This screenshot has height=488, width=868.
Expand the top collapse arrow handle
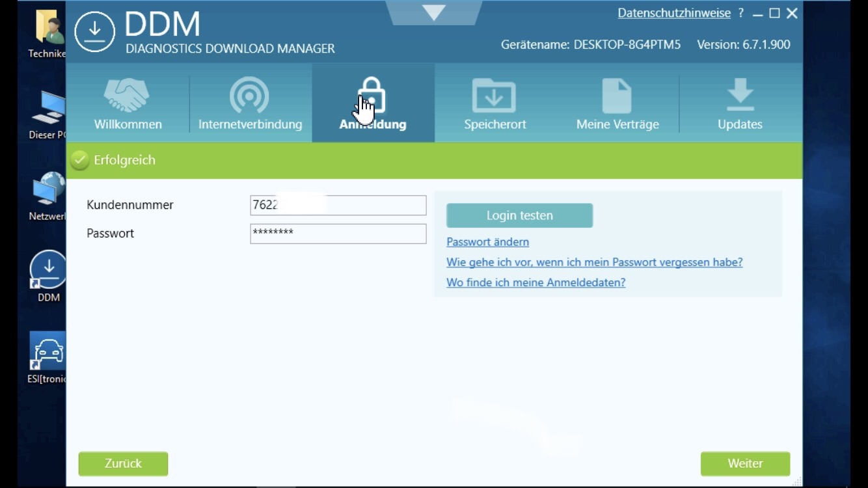[x=434, y=12]
